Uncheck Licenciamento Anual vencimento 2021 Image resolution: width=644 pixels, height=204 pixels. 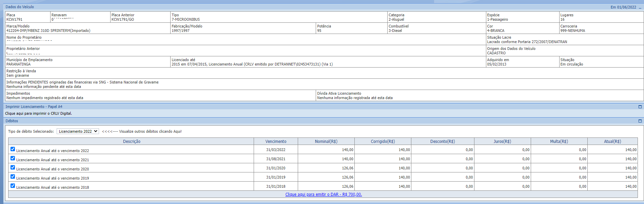[x=13, y=158]
